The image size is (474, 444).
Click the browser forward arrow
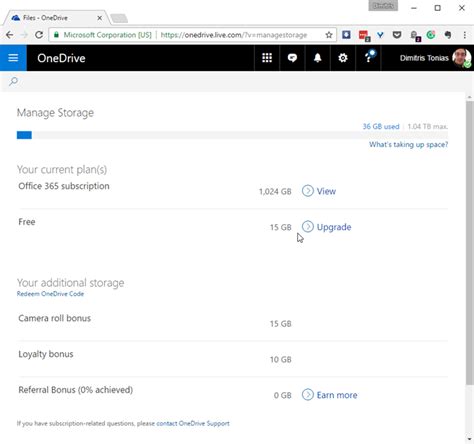pyautogui.click(x=24, y=35)
